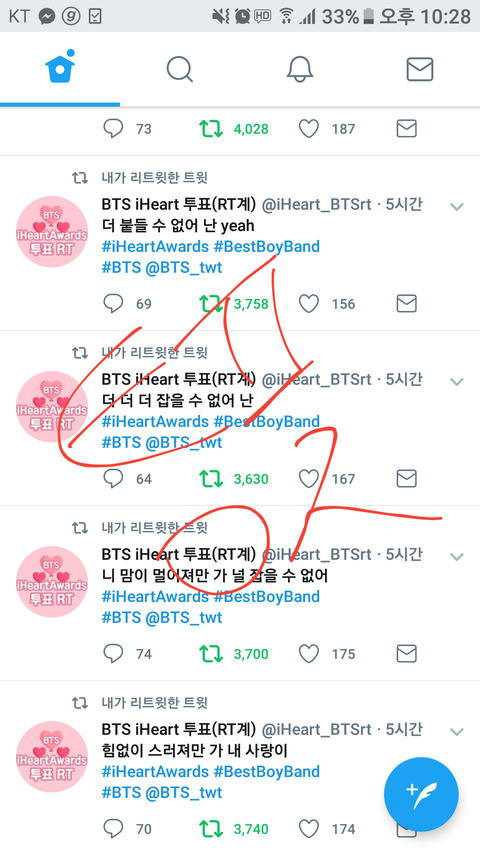
Task: Like the tweet showing 175 likes
Action: tap(309, 653)
